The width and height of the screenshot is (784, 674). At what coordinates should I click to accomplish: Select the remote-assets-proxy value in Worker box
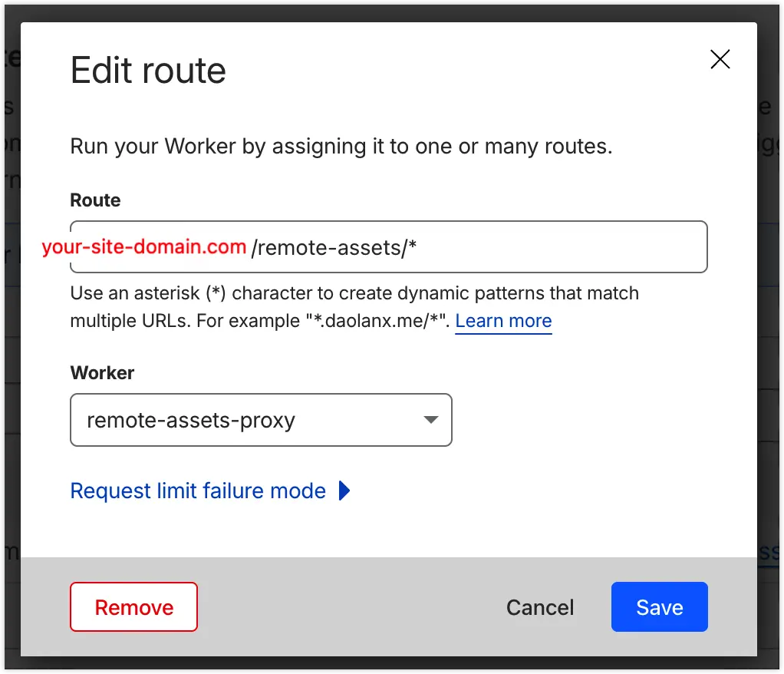(191, 421)
